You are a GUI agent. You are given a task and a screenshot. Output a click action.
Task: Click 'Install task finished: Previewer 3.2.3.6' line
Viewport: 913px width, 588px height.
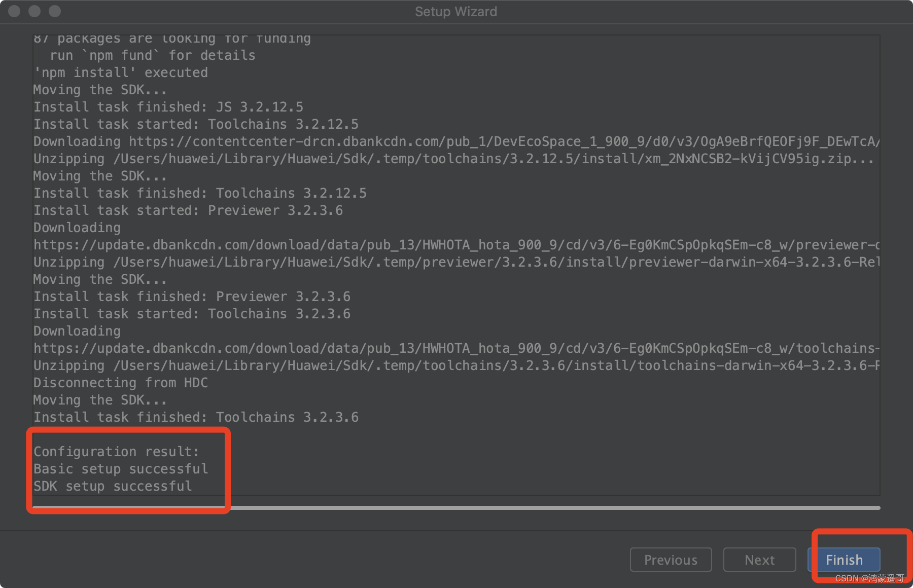click(192, 297)
